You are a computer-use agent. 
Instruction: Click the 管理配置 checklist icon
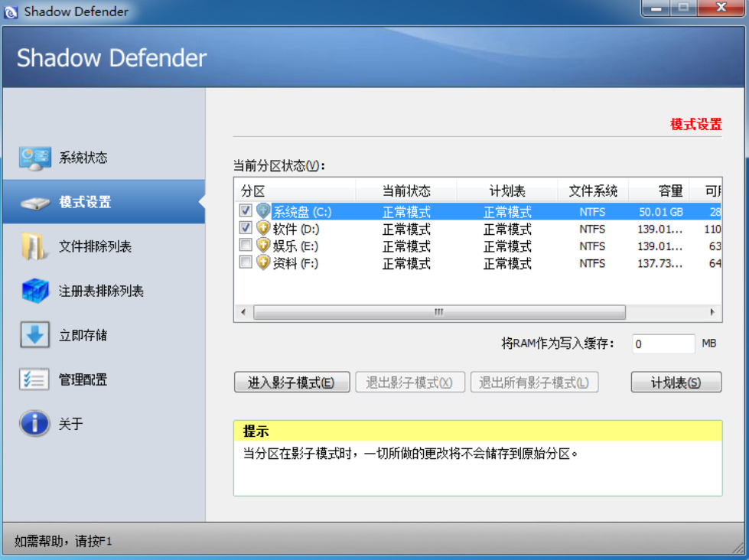34,380
